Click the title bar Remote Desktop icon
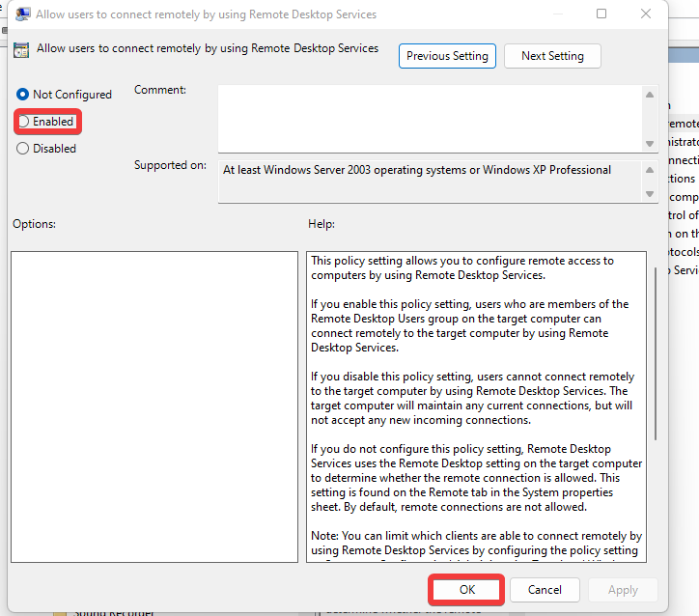 tap(23, 14)
